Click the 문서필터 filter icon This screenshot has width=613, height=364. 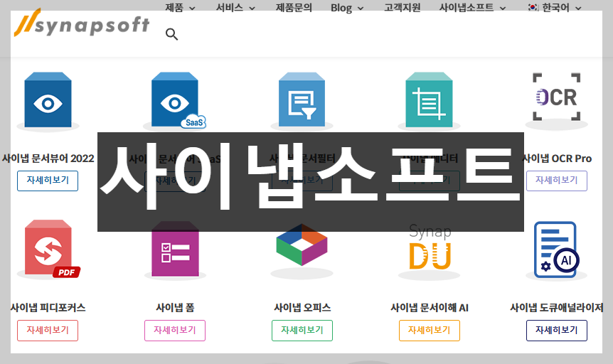[x=302, y=100]
